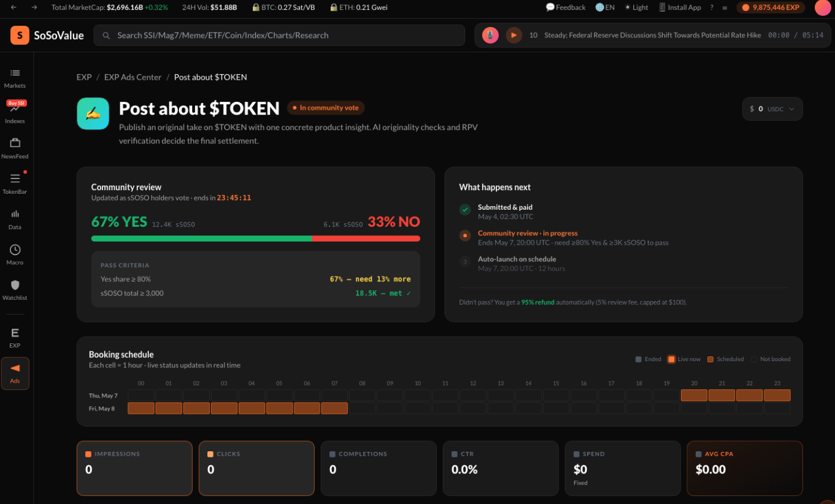Image resolution: width=835 pixels, height=504 pixels.
Task: Click the In community vote badge
Action: click(326, 108)
